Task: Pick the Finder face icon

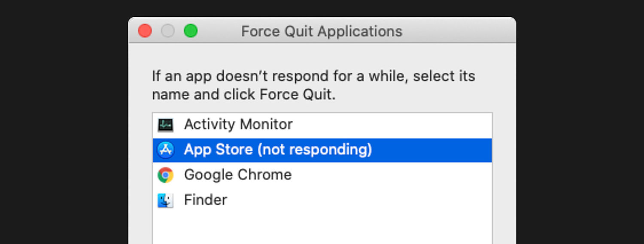Action: (x=165, y=200)
